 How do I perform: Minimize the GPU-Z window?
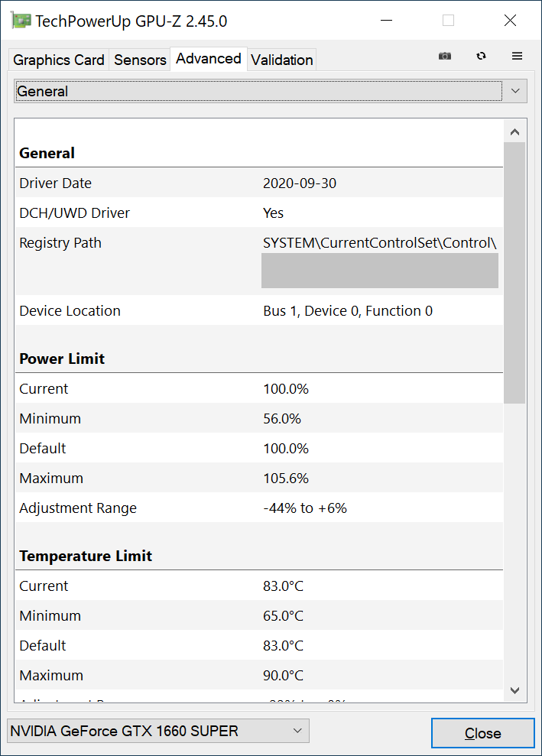[x=386, y=21]
